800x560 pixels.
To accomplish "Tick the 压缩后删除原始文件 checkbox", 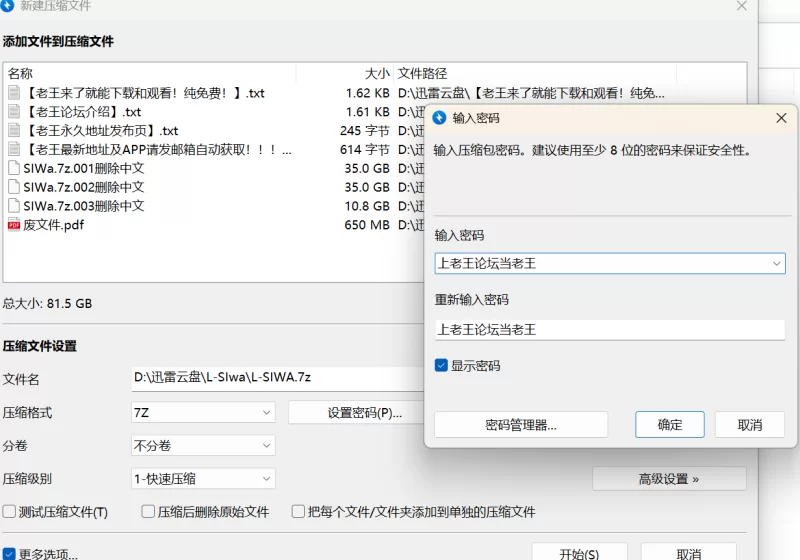I will [x=148, y=512].
